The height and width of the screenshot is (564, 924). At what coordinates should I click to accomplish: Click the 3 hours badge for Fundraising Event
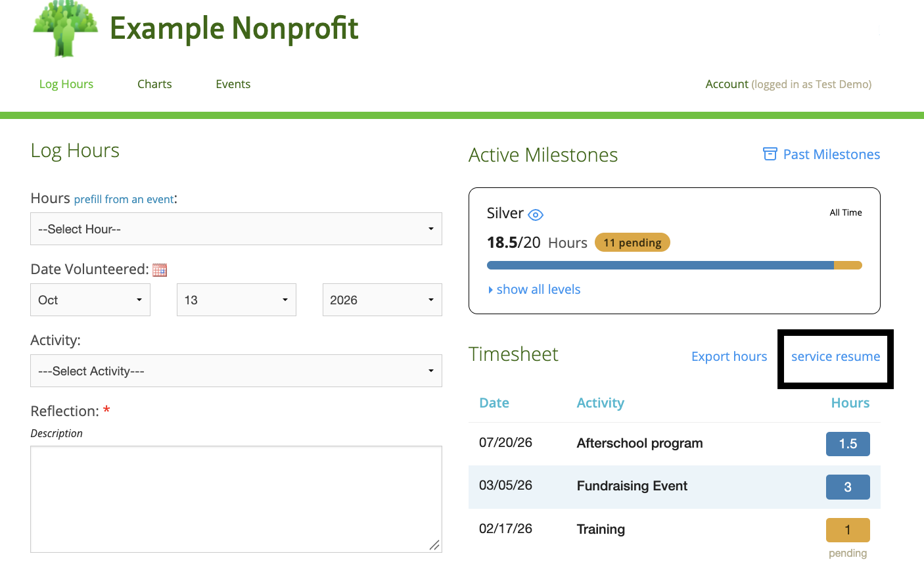click(x=848, y=487)
